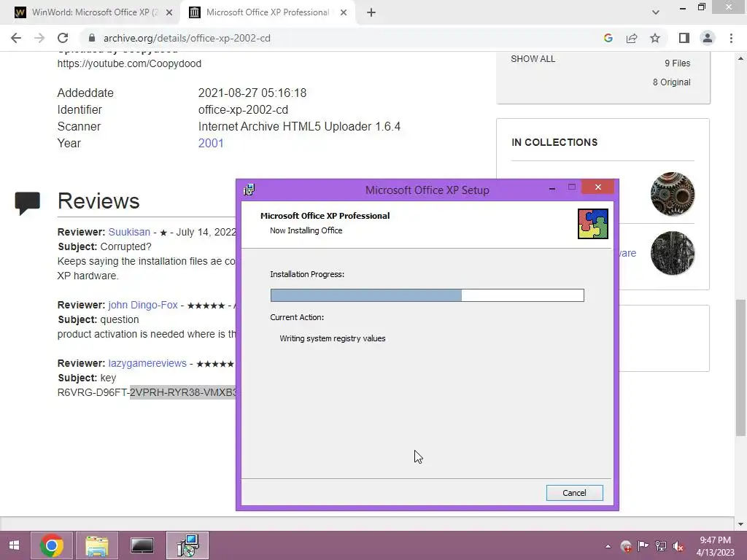Reload the archive.org page

(63, 38)
